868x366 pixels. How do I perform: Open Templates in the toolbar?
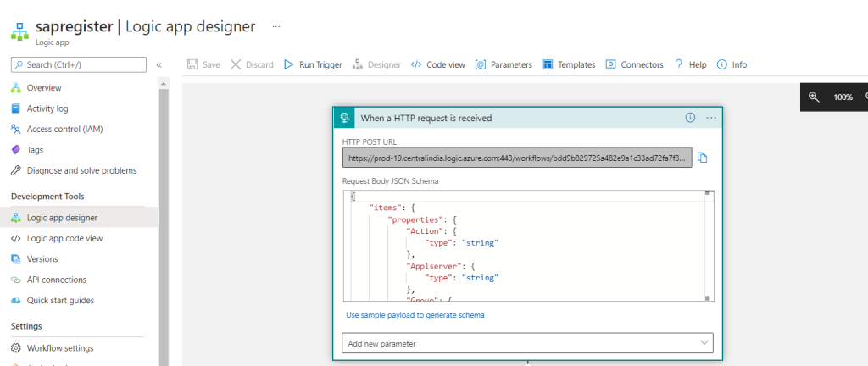pyautogui.click(x=569, y=64)
